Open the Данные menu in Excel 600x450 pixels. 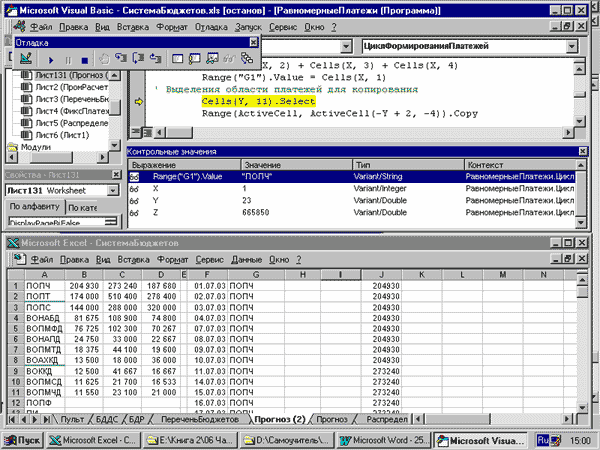pos(246,259)
